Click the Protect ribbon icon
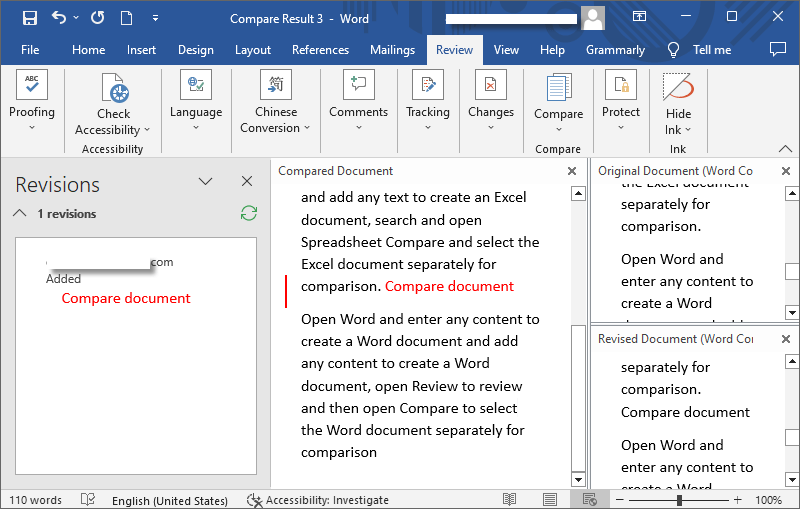The image size is (800, 509). pyautogui.click(x=620, y=84)
